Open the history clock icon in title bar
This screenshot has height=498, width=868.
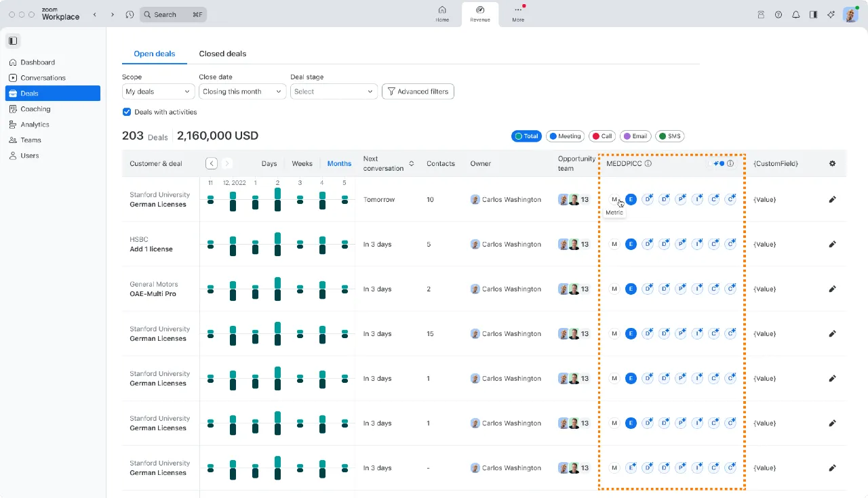(130, 14)
